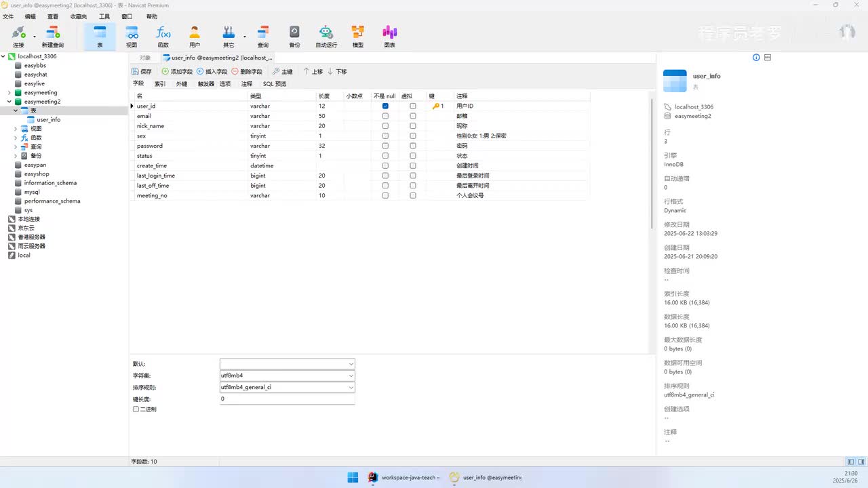Click the 连接 connection toolbar icon

point(18,36)
